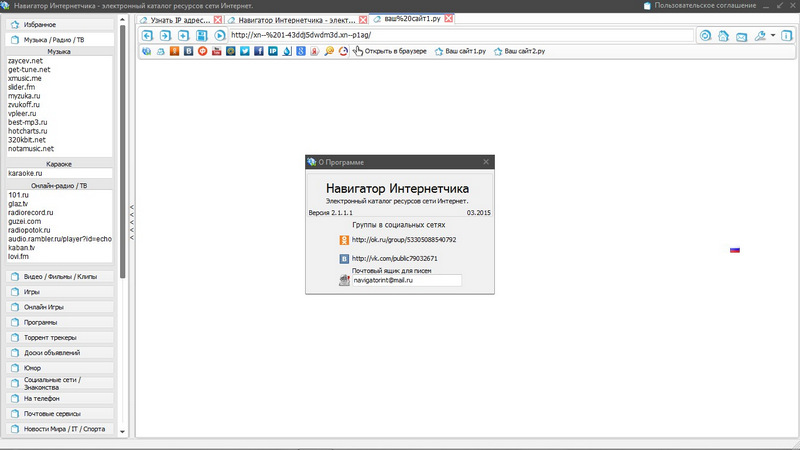800x450 pixels.
Task: Expand the 'Доски объявлений' category
Action: point(60,353)
